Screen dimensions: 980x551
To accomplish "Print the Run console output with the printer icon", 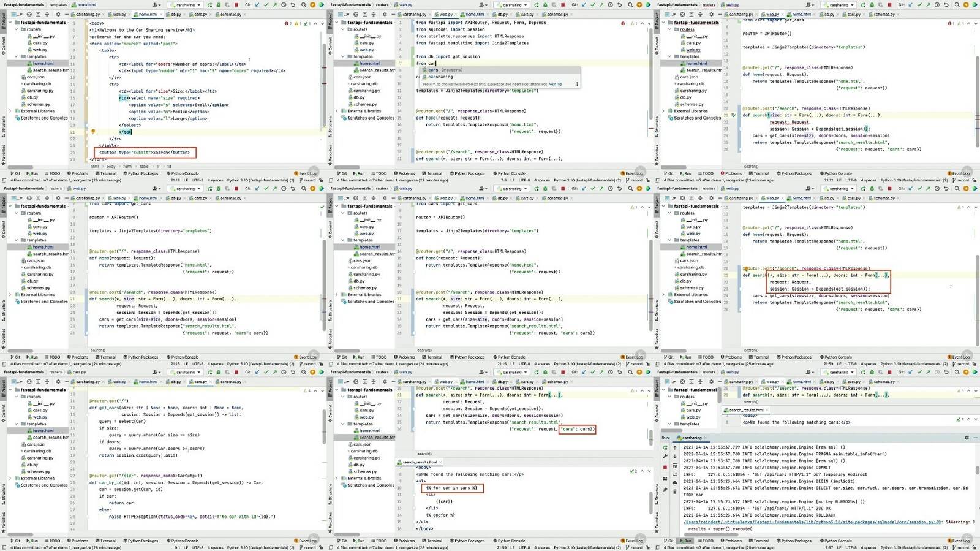I will [675, 482].
